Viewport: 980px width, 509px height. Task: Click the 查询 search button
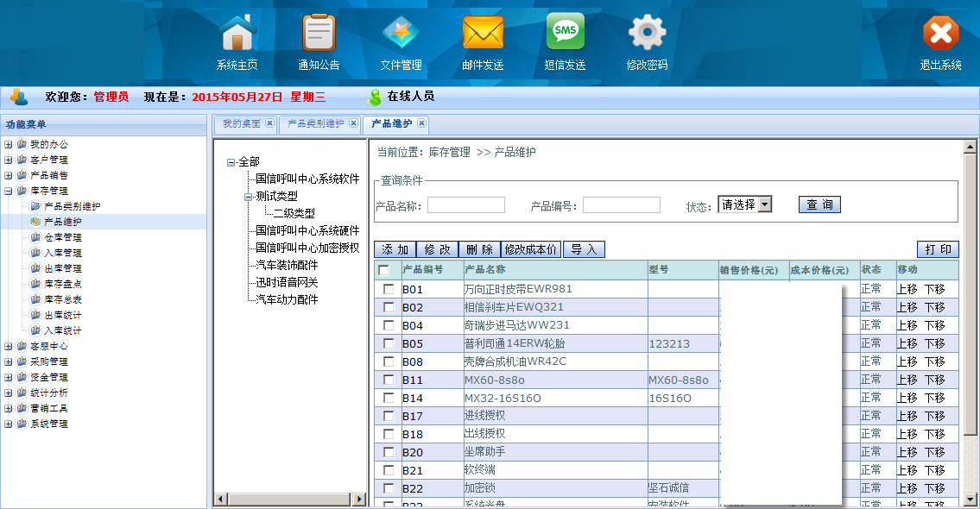click(x=819, y=204)
